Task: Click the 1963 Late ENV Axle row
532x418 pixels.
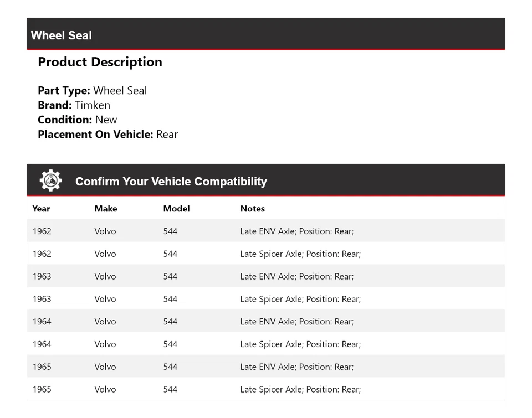Action: point(265,276)
